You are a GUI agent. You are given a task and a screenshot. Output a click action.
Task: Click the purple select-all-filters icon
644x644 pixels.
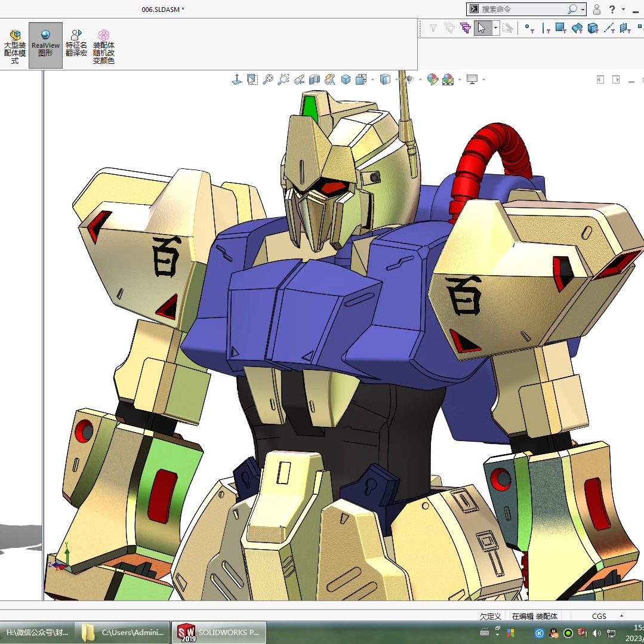click(x=466, y=28)
